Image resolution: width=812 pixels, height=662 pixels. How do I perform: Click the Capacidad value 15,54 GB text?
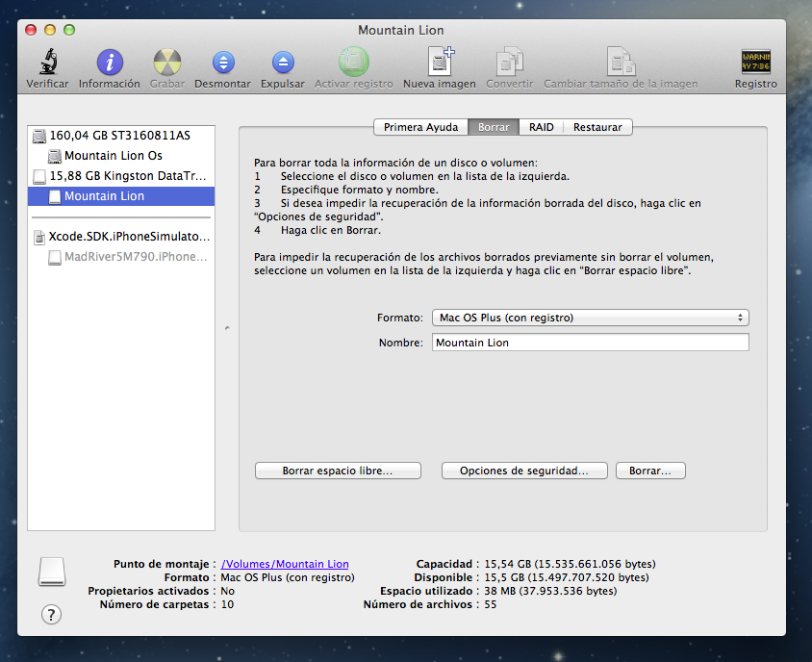coord(570,564)
